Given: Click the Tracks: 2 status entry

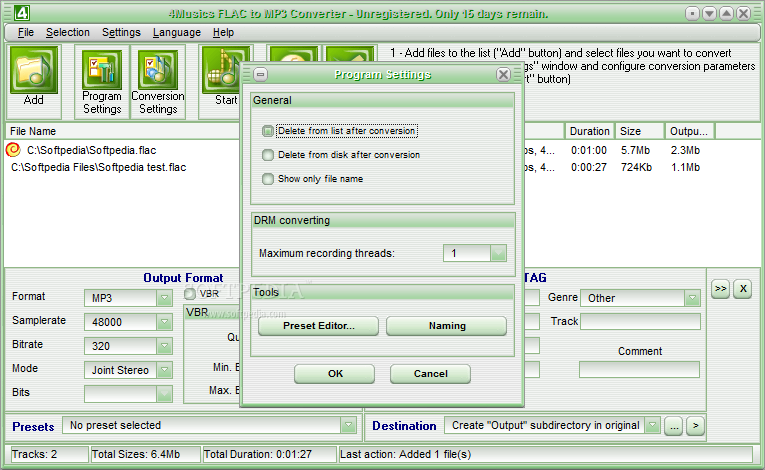Looking at the screenshot, I should 48,454.
